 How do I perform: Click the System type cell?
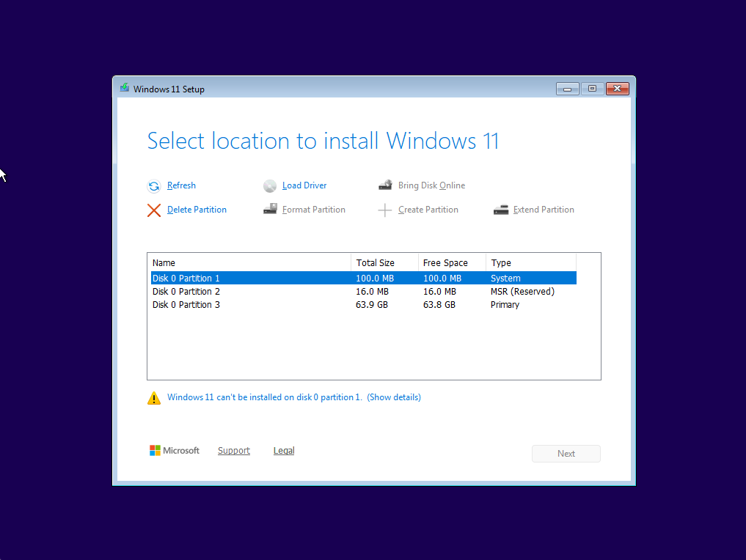(505, 278)
